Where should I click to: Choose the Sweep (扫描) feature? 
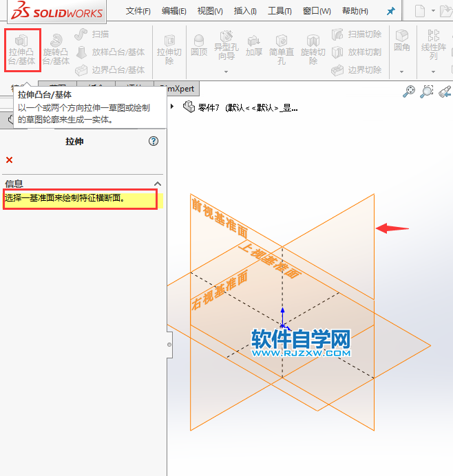92,34
